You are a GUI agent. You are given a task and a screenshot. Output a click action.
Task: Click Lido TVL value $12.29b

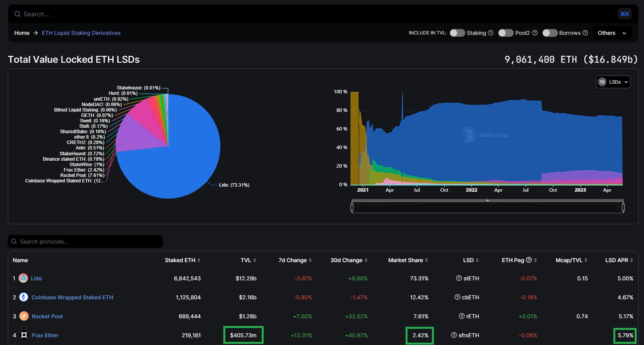[246, 278]
